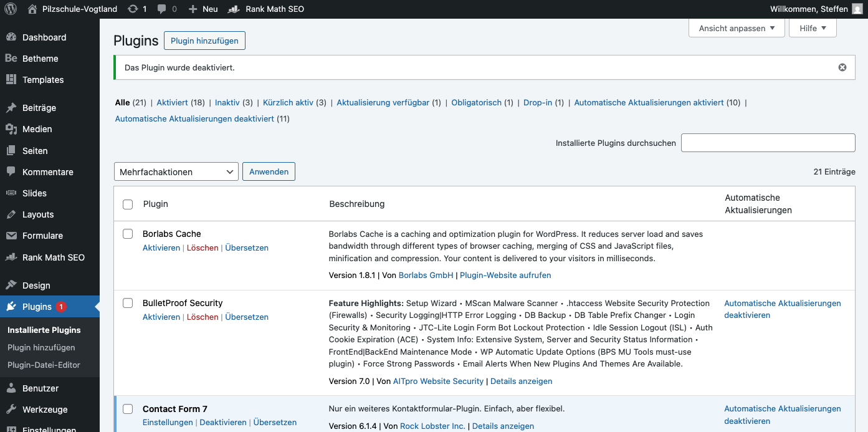Click the WordPress logo icon
This screenshot has height=432, width=868.
(x=11, y=9)
